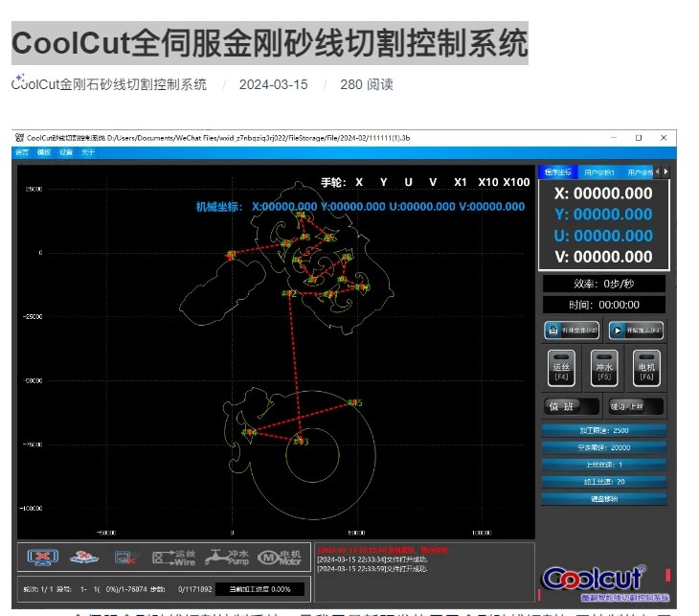Click the current progress 0.00% bar
699x616 pixels.
pos(259,589)
